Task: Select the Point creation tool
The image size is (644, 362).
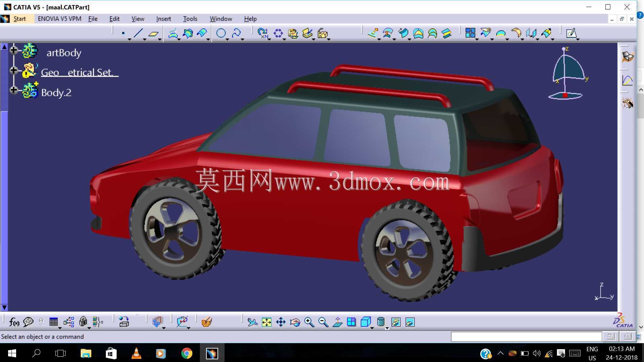Action: (x=123, y=33)
